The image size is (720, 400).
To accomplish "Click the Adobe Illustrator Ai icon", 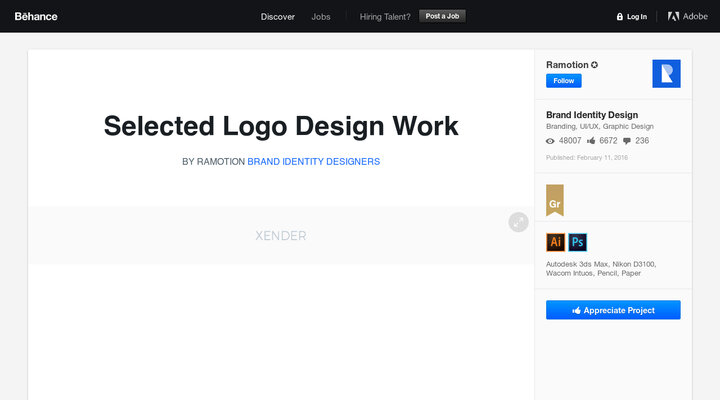I will tap(555, 242).
